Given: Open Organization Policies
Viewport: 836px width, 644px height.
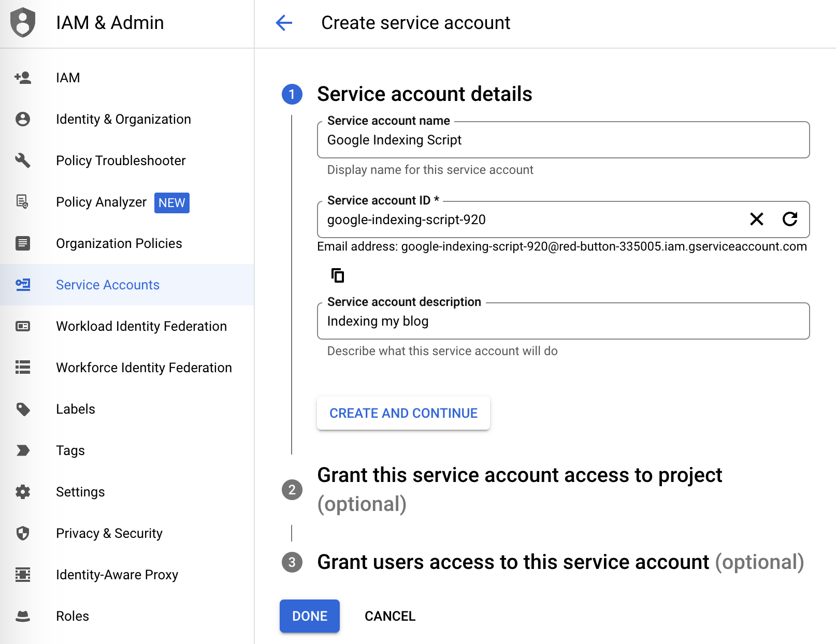Looking at the screenshot, I should point(127,243).
